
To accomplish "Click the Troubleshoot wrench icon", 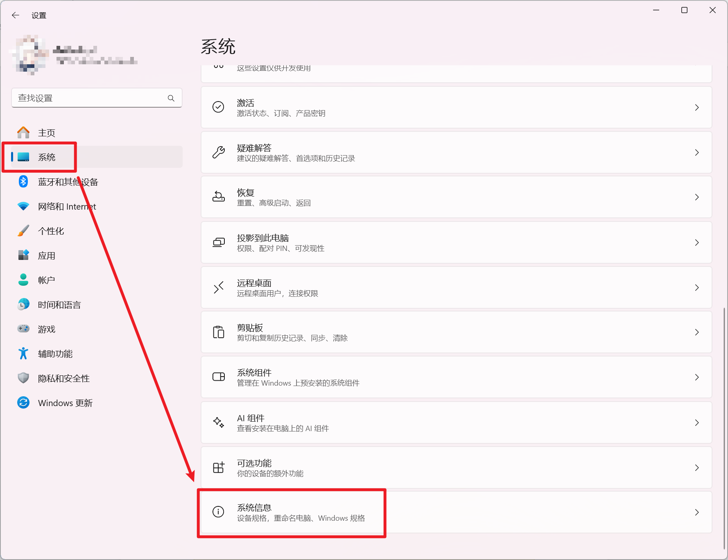I will pyautogui.click(x=218, y=152).
